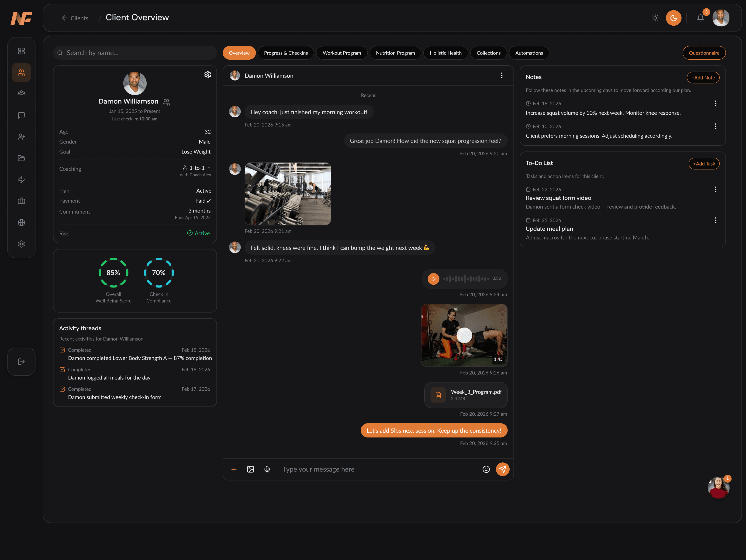Open the emoji picker
Screen dimensions: 746x560
[486, 469]
